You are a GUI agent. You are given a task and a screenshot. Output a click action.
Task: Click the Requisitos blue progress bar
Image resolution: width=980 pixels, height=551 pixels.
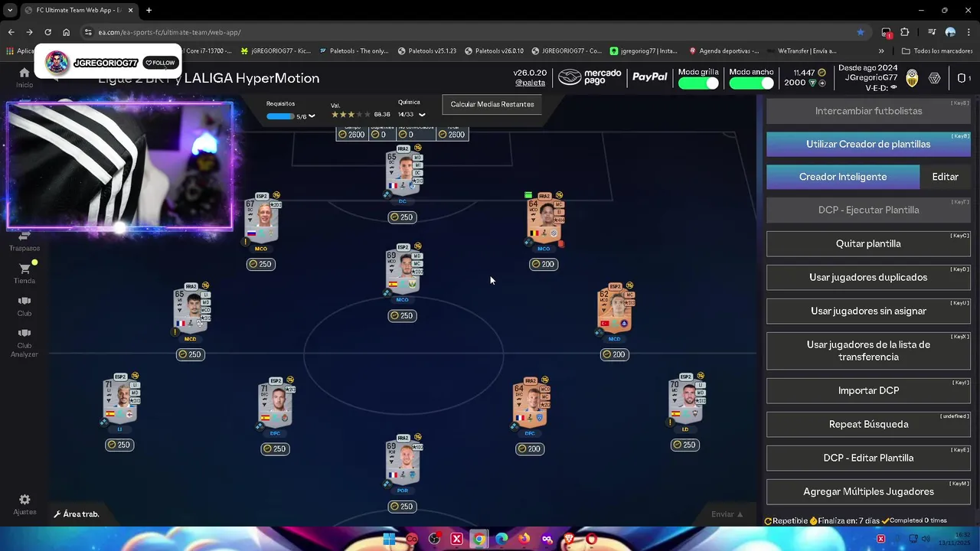(x=280, y=116)
